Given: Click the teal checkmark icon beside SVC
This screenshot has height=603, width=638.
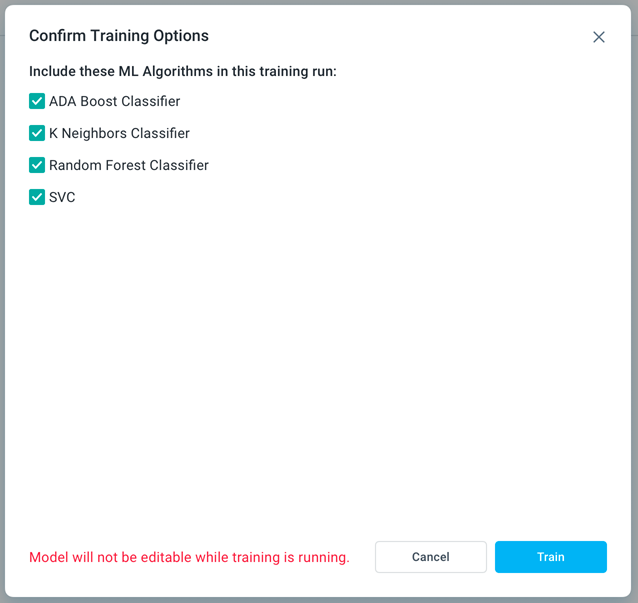Looking at the screenshot, I should [37, 197].
